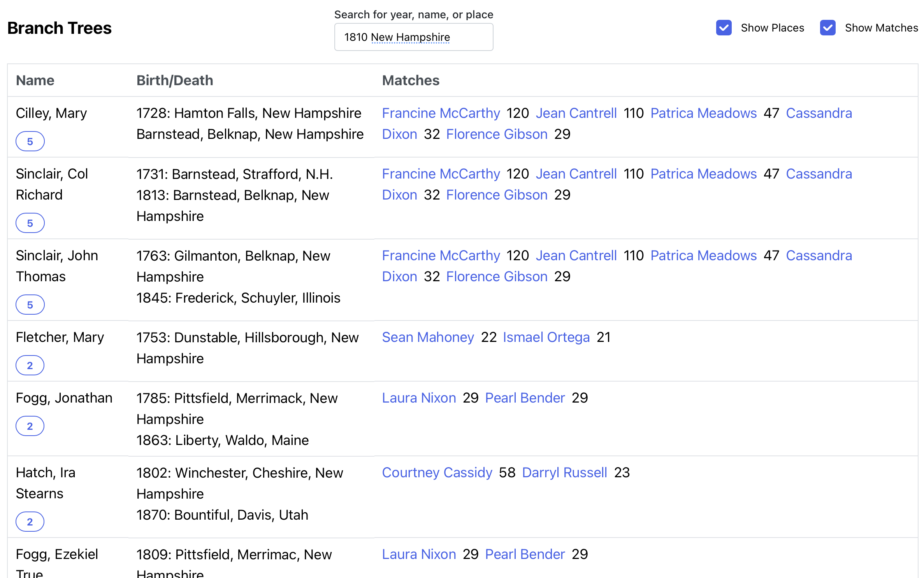Expand the 5 badge under Sinclair, Col Richard
This screenshot has width=924, height=578.
[x=30, y=223]
